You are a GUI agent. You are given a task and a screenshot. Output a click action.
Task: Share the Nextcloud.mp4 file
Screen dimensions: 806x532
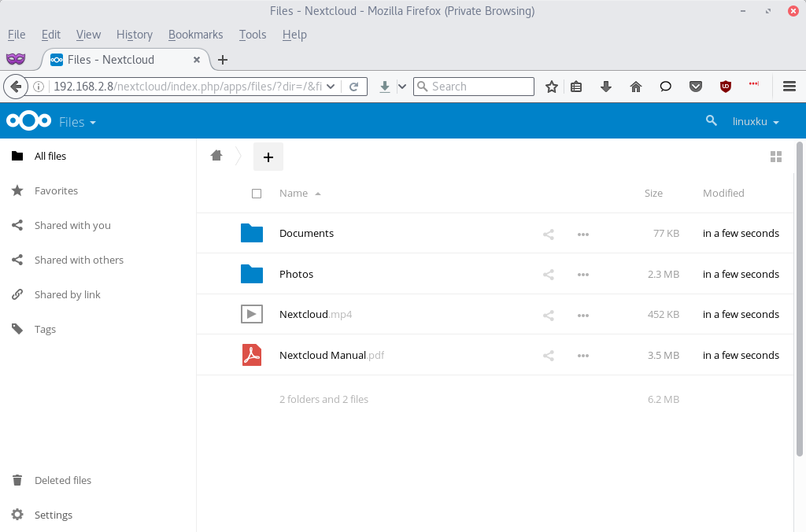coord(549,316)
